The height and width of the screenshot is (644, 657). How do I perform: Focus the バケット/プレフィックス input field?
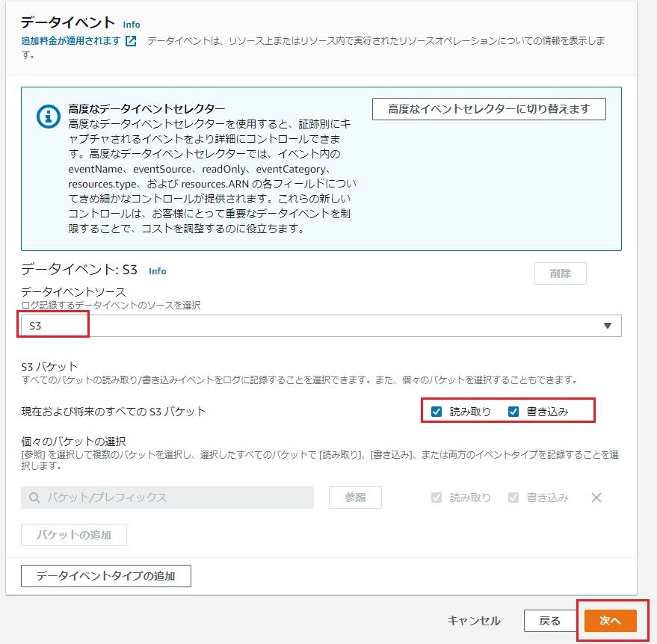coord(167,498)
